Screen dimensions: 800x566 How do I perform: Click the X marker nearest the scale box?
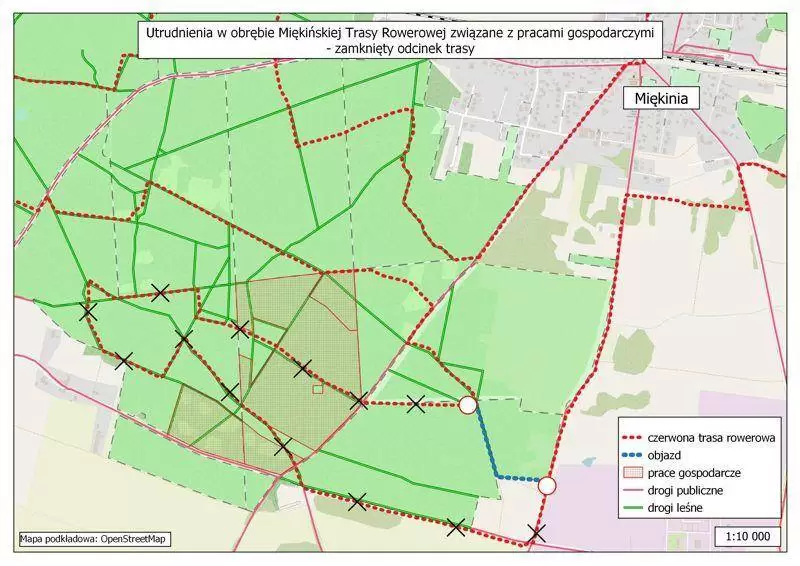pos(537,534)
